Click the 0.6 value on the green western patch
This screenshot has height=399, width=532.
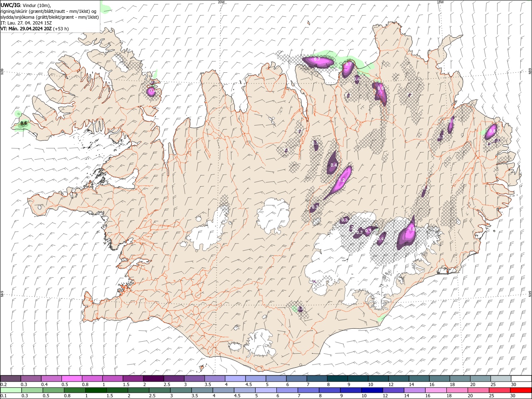(x=24, y=123)
